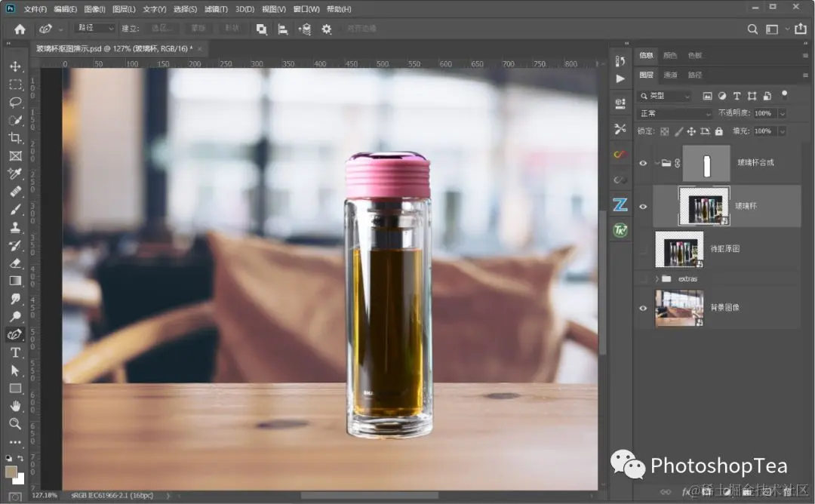Open the path operations icon
Screen dimensions: 815x504
click(261, 29)
